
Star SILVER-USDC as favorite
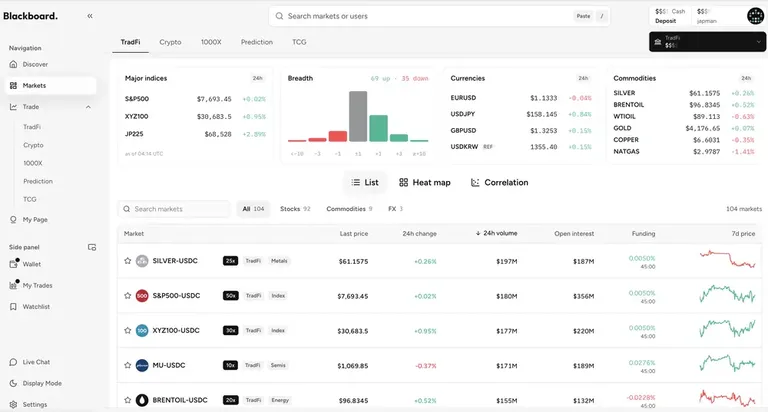point(128,261)
